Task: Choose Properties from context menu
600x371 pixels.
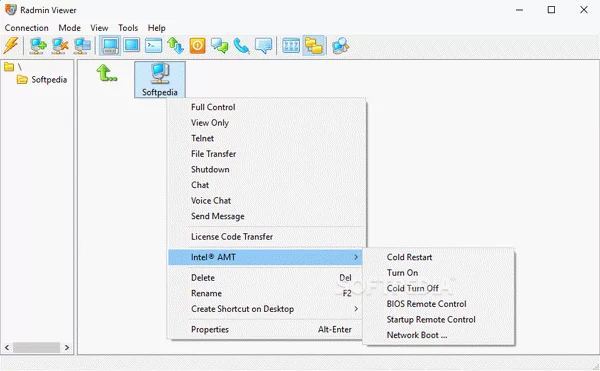Action: [x=266, y=329]
